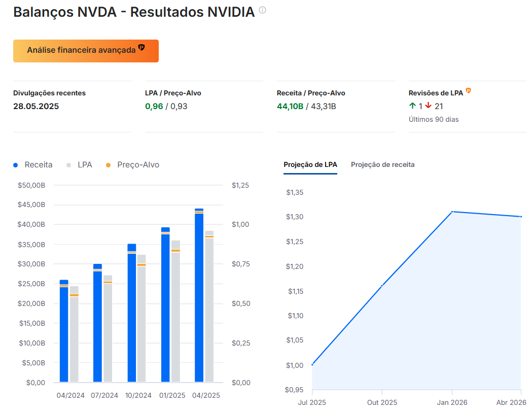
Task: Switch to the Projeção de receita tab
Action: (382, 164)
